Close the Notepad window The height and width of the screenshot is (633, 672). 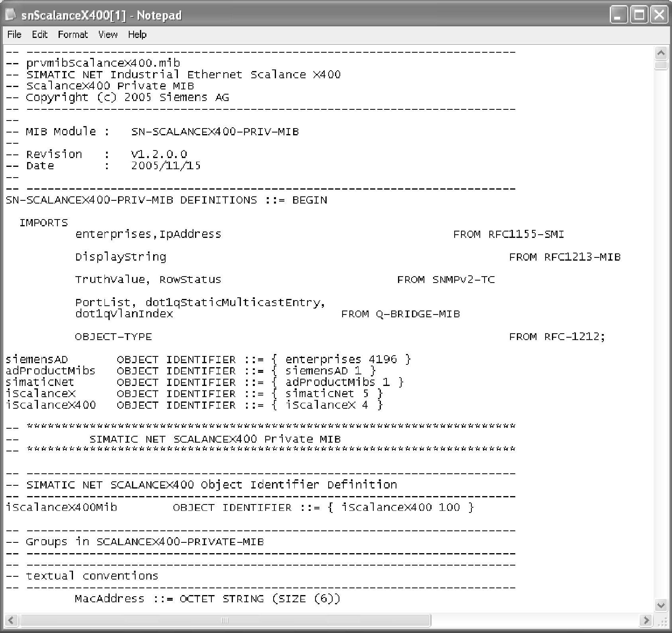pos(659,15)
